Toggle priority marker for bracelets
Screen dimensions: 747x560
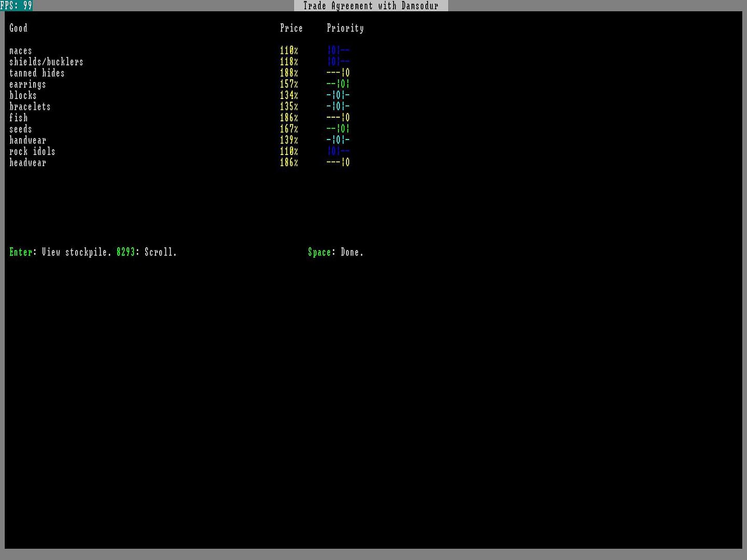[338, 107]
